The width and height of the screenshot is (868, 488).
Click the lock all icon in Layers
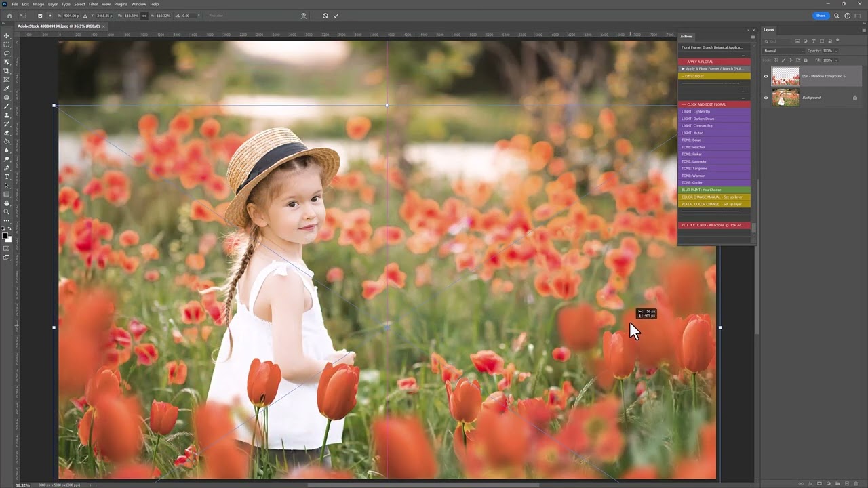coord(806,60)
